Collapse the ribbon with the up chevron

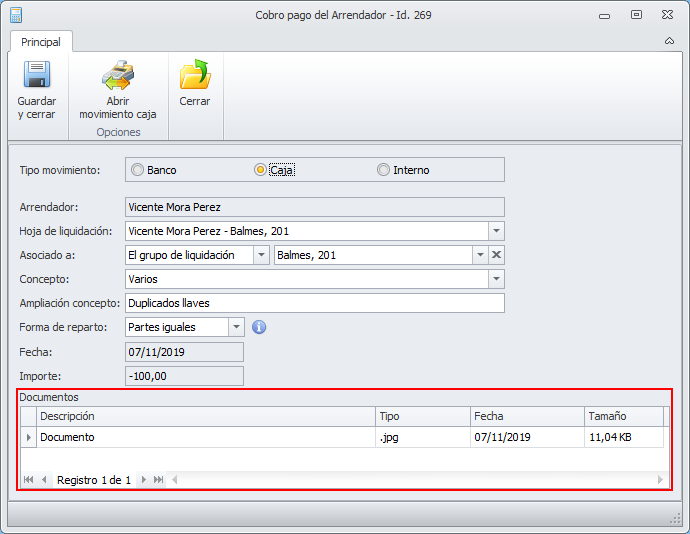pos(669,41)
